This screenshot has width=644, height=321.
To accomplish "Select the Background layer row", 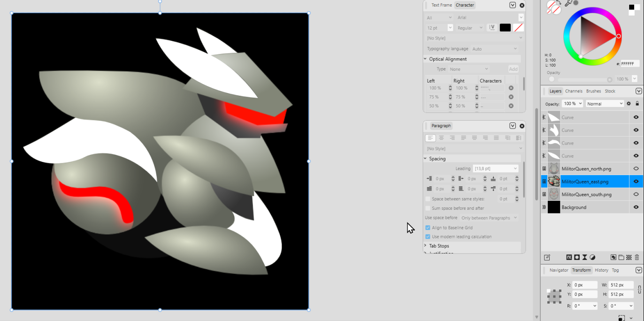I will tap(585, 207).
